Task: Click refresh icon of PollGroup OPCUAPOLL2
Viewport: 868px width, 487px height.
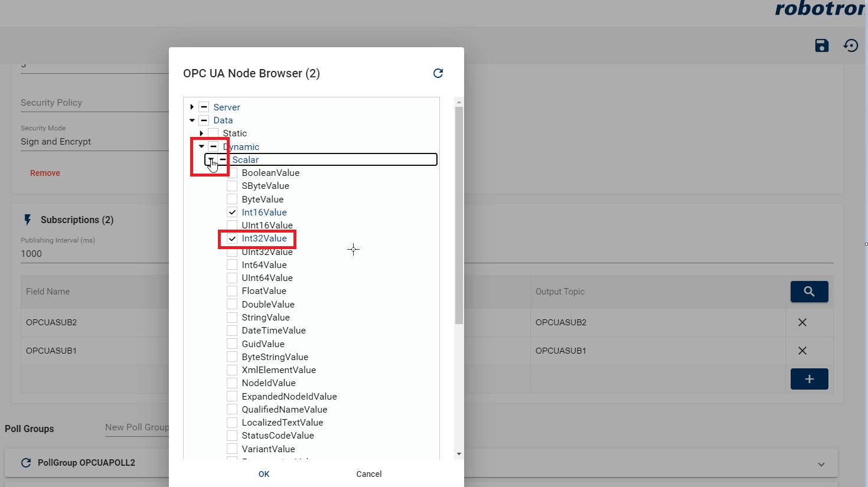Action: click(x=26, y=463)
